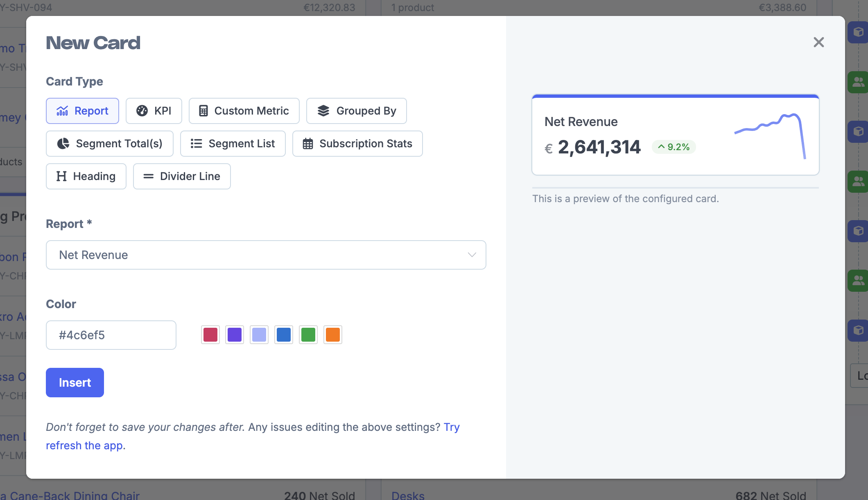Click the €12,320.83 amount in background

(329, 7)
